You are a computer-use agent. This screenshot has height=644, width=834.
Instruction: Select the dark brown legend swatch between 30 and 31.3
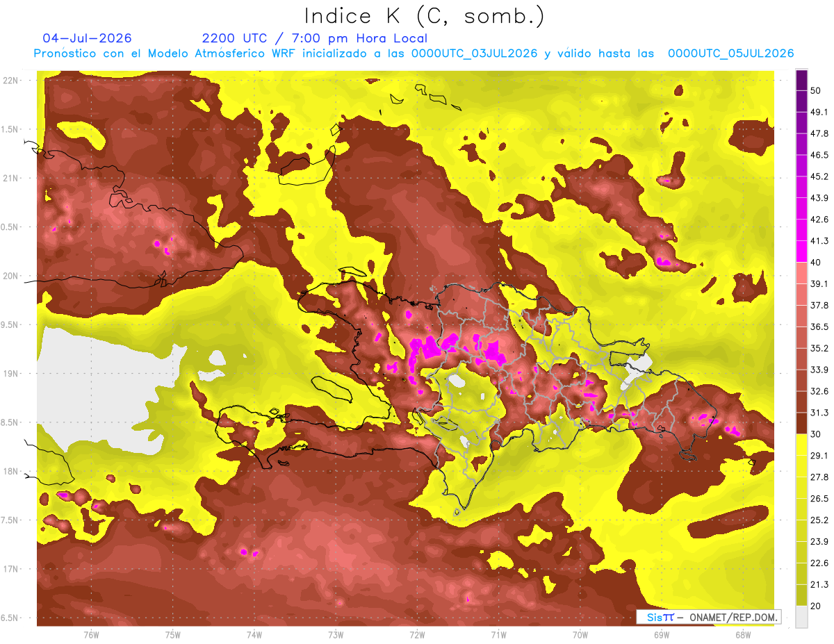(x=801, y=423)
